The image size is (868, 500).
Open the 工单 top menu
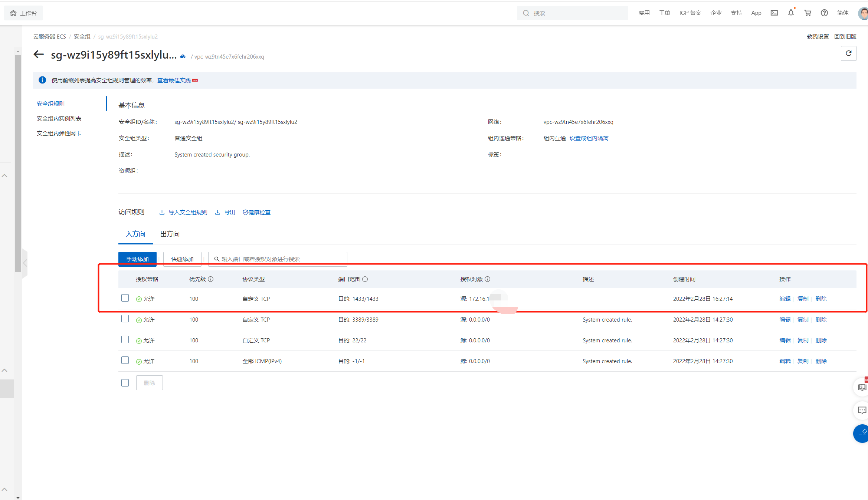664,13
